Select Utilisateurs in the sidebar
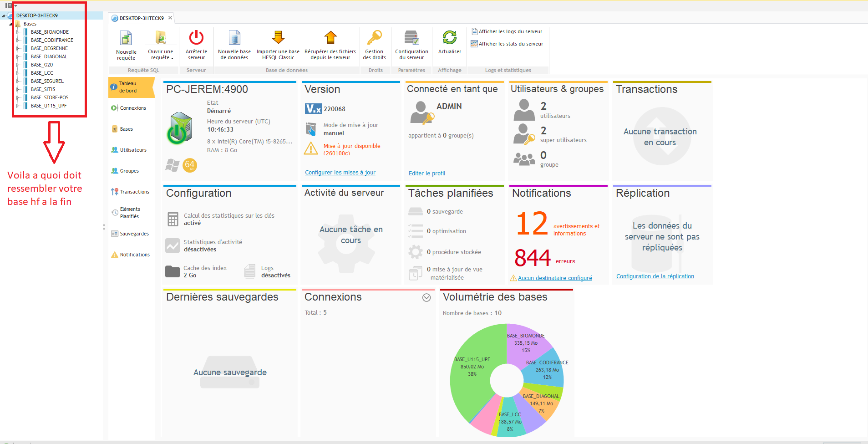The image size is (868, 444). pyautogui.click(x=133, y=150)
